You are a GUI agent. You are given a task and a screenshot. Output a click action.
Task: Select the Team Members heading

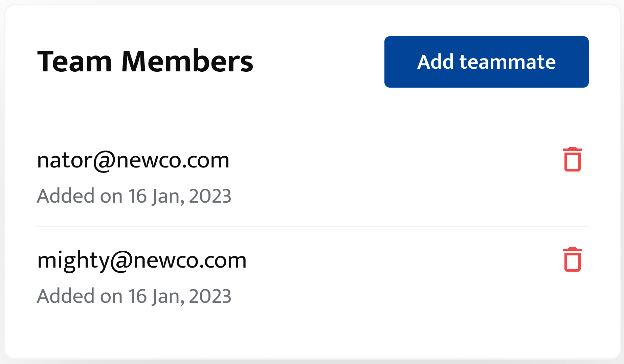(145, 62)
